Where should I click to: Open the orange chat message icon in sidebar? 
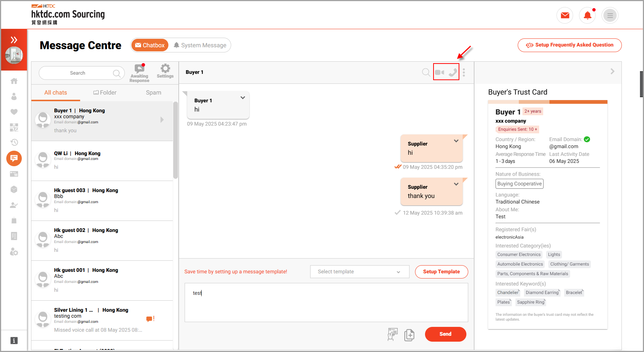click(14, 158)
